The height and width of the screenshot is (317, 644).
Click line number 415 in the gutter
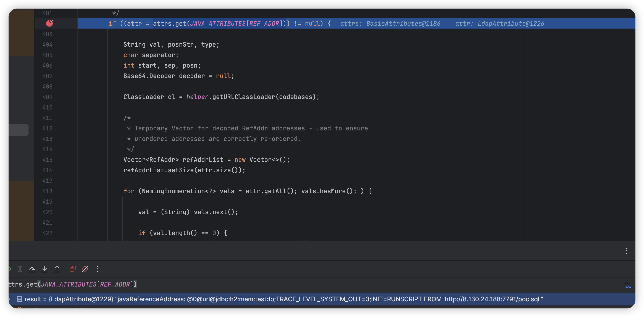tap(47, 160)
